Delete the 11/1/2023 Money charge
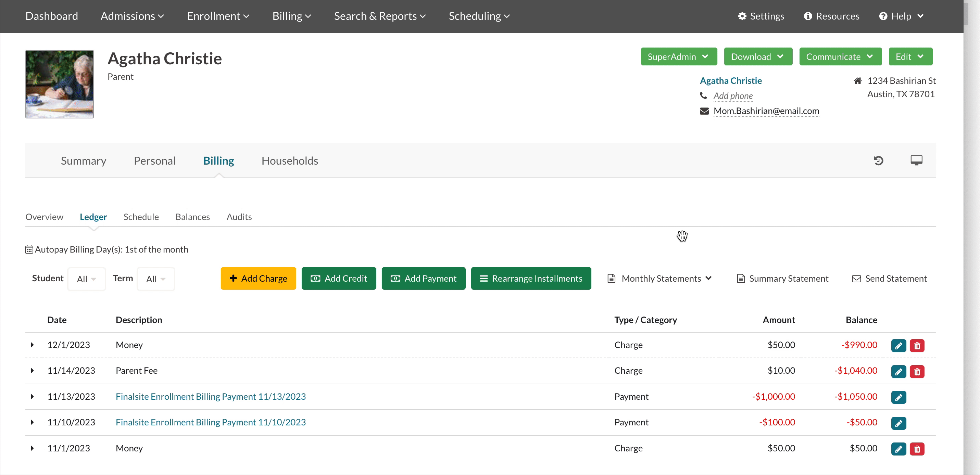Image resolution: width=980 pixels, height=475 pixels. coord(917,449)
